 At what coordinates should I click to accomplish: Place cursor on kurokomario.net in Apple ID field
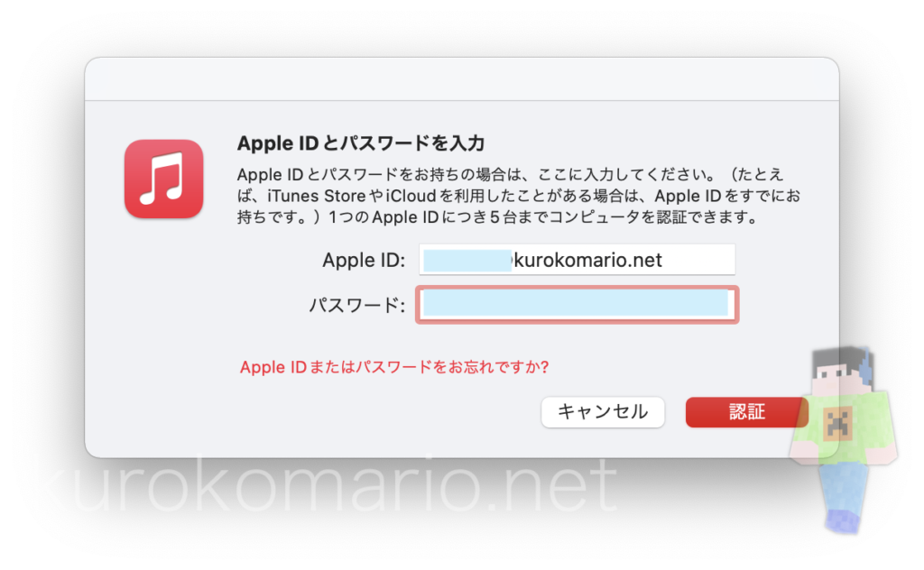[588, 260]
